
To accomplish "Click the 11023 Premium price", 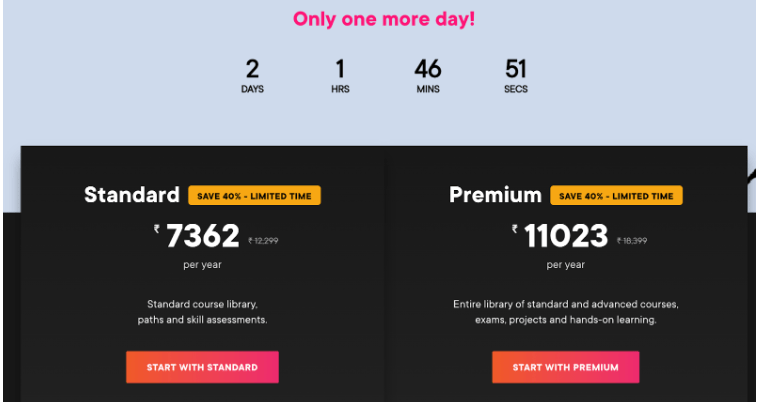I will point(566,236).
